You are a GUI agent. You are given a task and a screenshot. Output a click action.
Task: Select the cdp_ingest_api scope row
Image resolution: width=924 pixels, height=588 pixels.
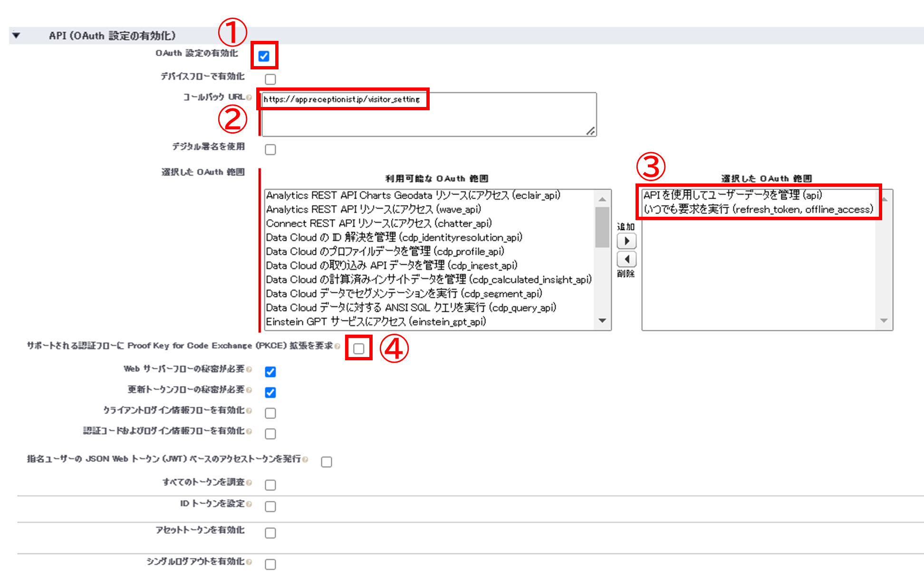(x=392, y=265)
